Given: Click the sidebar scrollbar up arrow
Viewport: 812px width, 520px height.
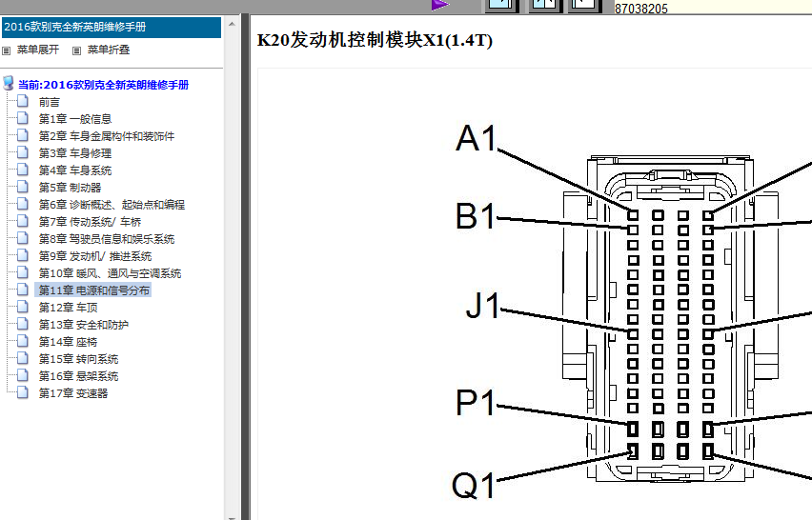Looking at the screenshot, I should (x=232, y=24).
